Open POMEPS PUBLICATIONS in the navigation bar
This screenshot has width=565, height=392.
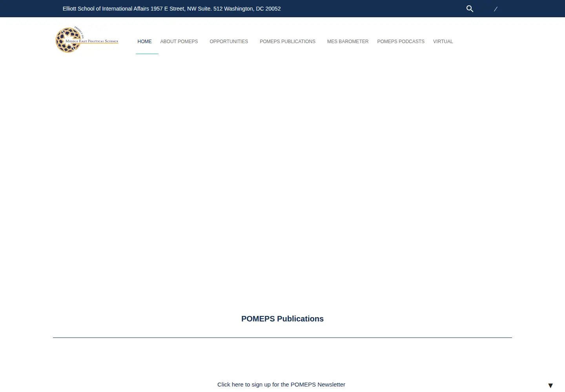288,42
